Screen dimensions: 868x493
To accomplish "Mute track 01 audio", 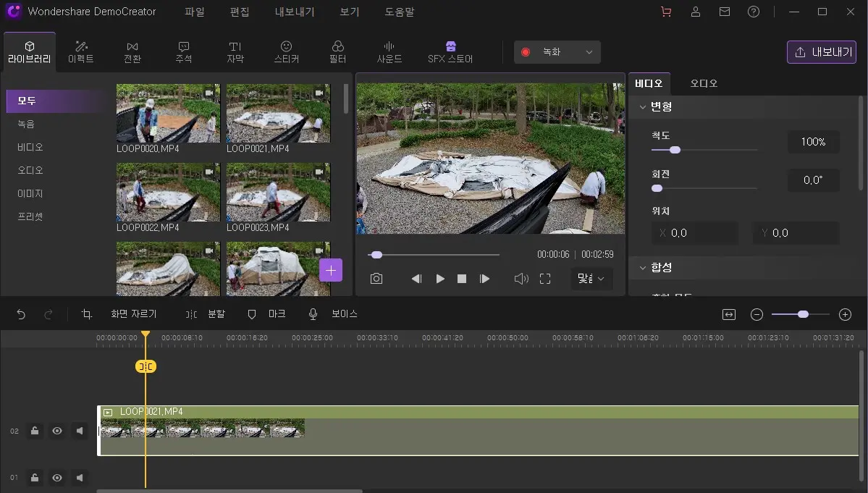I will click(80, 478).
